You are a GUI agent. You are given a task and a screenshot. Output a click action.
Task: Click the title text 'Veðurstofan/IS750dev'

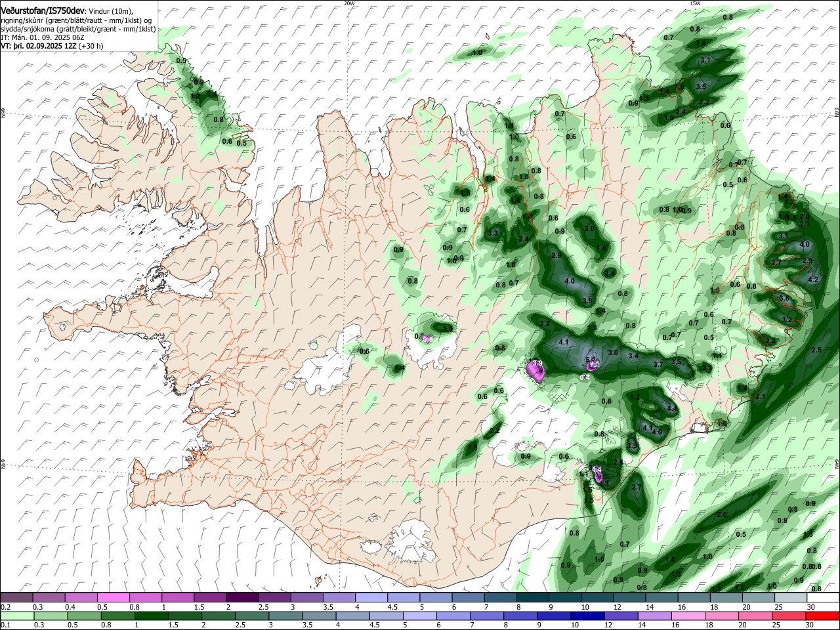43,11
